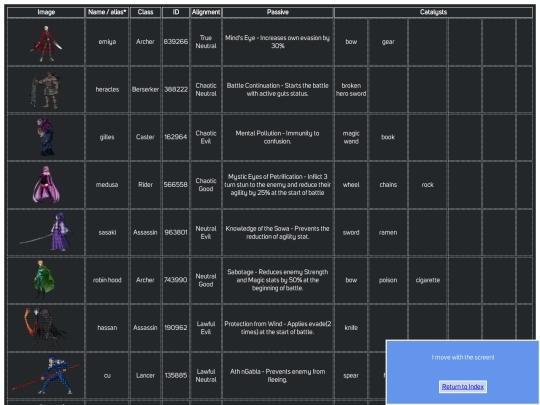
Task: Select the name cell 'heracles'
Action: coord(107,89)
